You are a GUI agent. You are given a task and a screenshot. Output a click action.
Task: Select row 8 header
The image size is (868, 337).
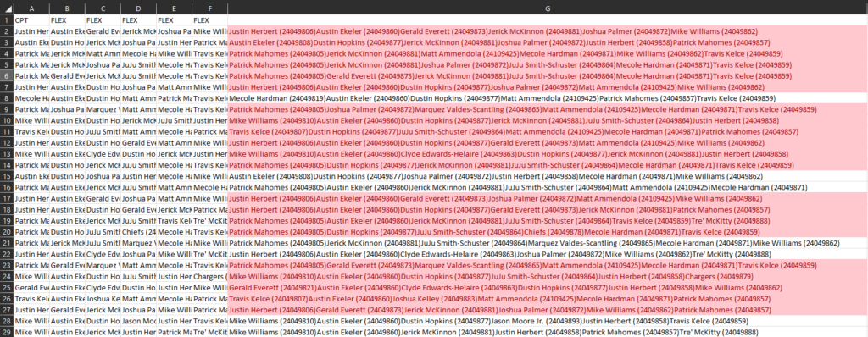click(7, 98)
